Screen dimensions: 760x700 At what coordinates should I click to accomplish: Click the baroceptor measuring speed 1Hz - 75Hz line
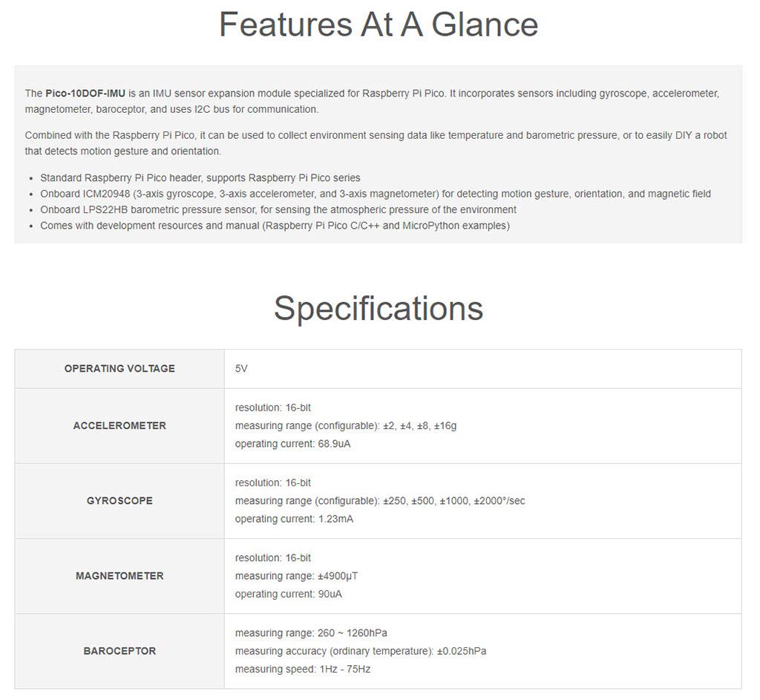[x=302, y=670]
